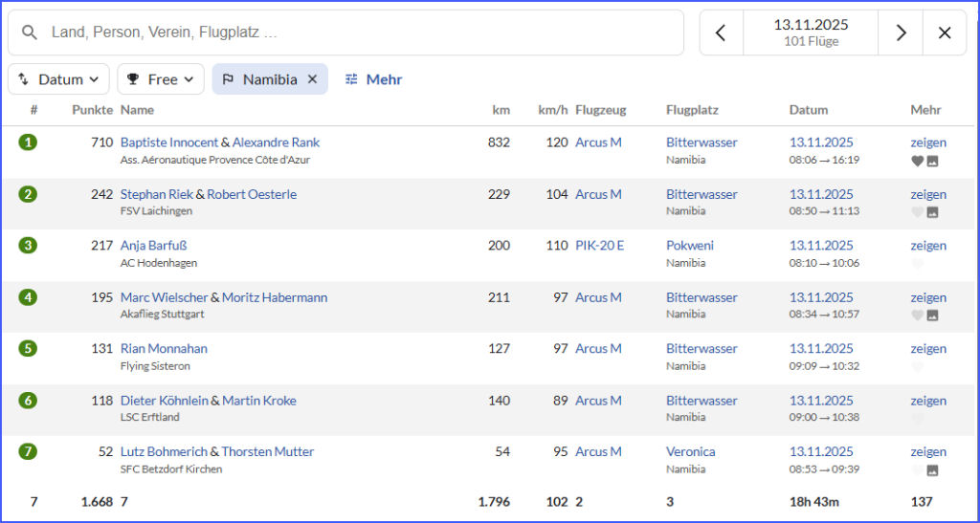This screenshot has height=523, width=980.
Task: Expand the Mehr filter options
Action: (x=373, y=79)
